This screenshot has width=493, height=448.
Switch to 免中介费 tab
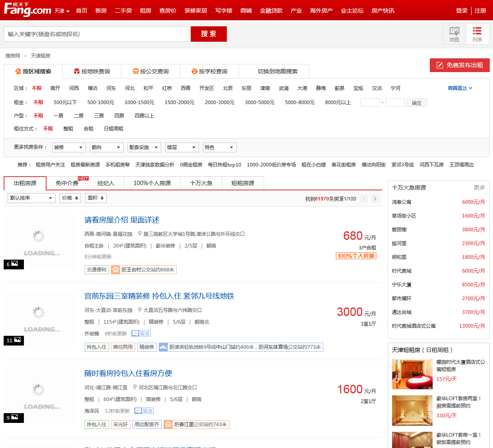click(x=67, y=183)
